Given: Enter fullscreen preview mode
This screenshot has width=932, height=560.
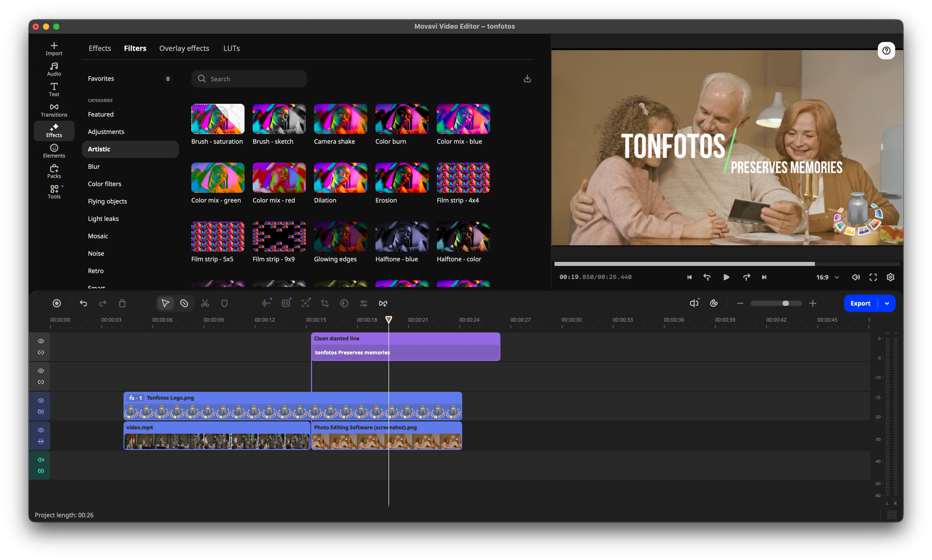Looking at the screenshot, I should pos(873,277).
